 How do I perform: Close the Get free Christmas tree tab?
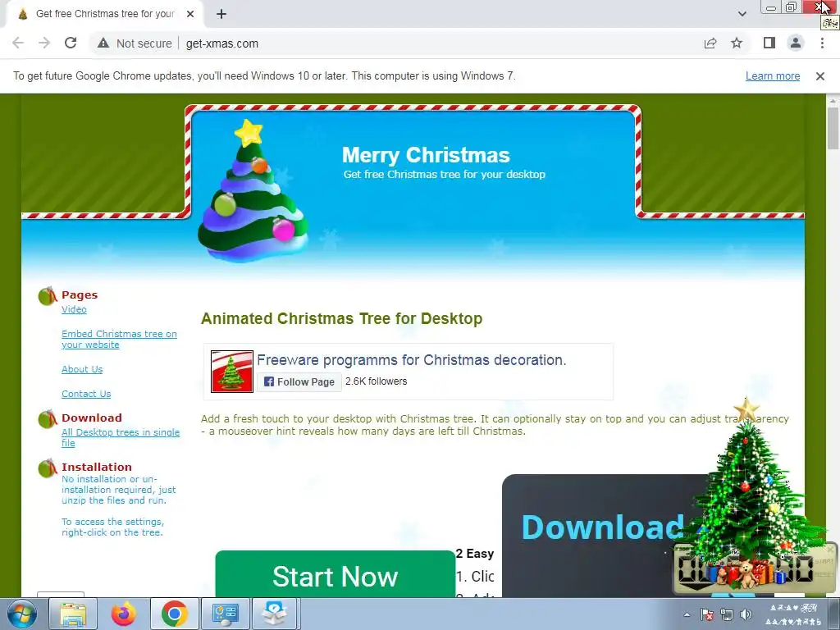[190, 14]
